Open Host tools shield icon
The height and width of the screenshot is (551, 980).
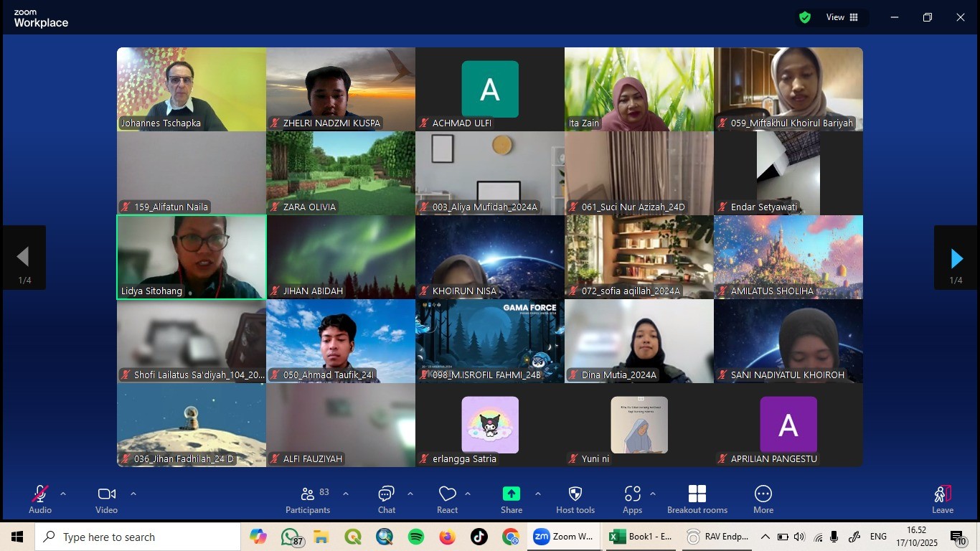click(575, 499)
